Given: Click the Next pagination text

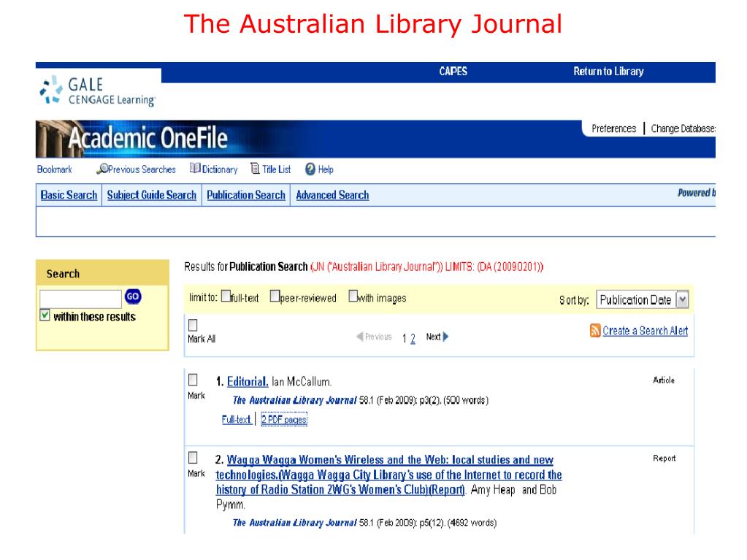Looking at the screenshot, I should (x=433, y=337).
